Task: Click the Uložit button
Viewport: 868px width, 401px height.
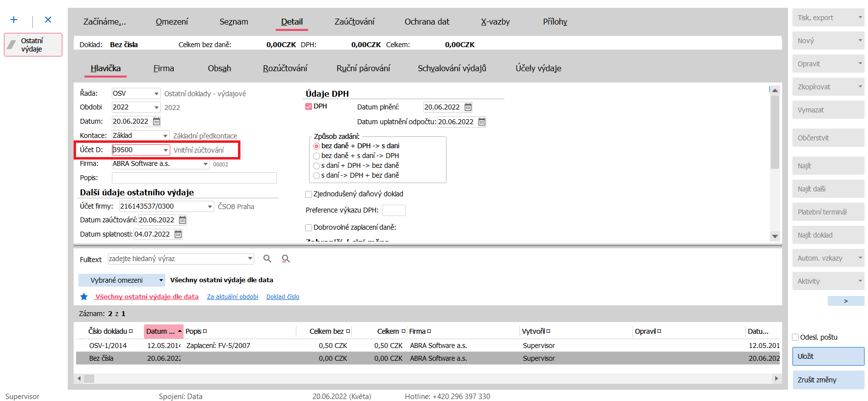Action: click(828, 356)
